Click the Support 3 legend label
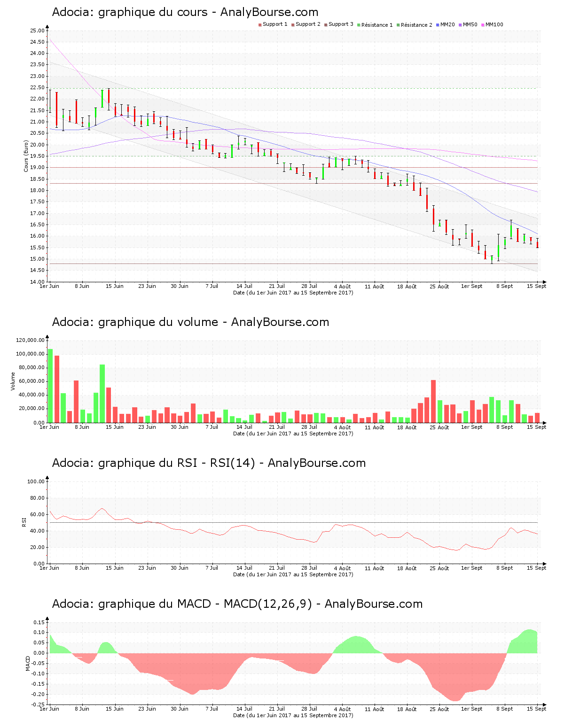The height and width of the screenshot is (728, 564). 341,24
